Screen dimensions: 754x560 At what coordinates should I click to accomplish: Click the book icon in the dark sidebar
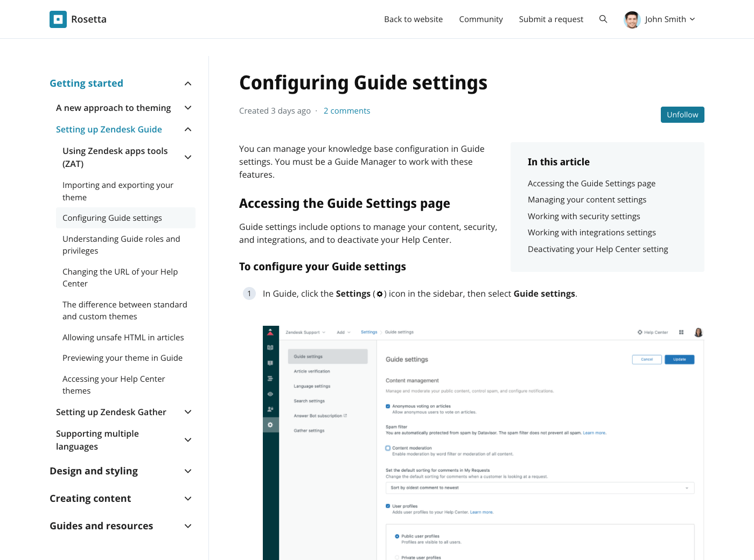(270, 348)
